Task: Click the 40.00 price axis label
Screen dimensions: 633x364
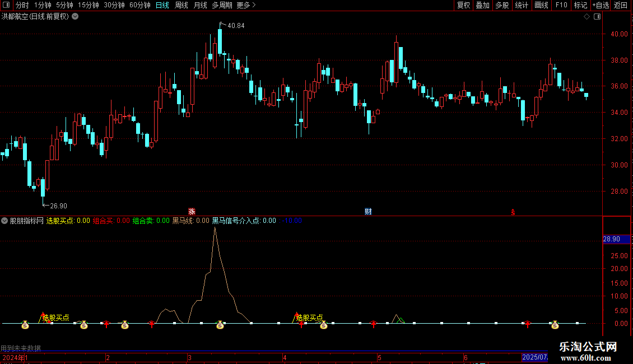Action: point(619,34)
